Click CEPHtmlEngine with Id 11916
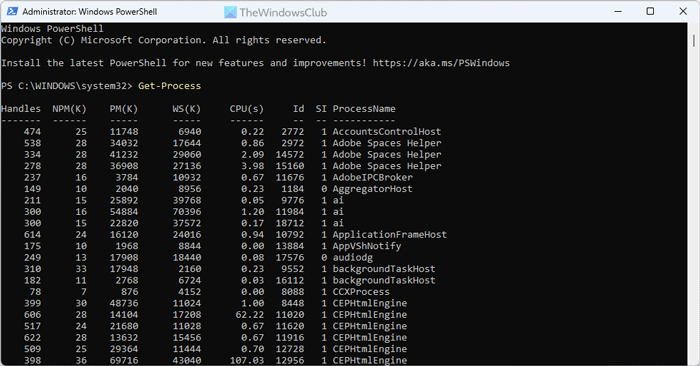 [370, 337]
